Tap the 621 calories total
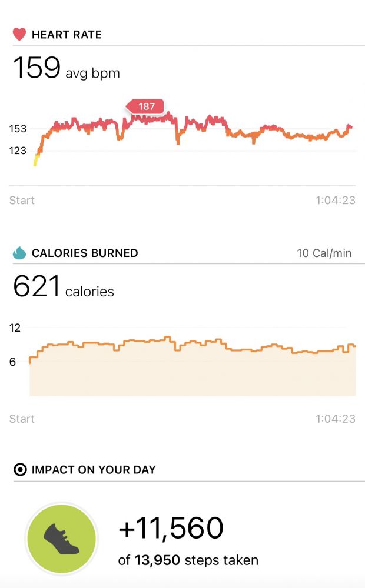Viewport: 365px width, 588px height. coord(64,288)
